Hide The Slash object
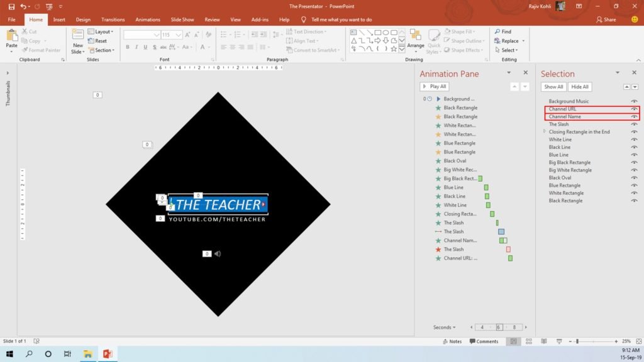644x362 pixels. 634,124
